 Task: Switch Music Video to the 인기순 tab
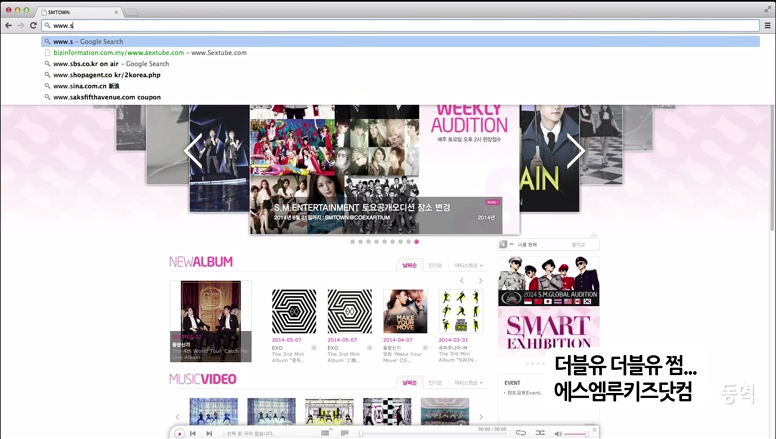(435, 383)
